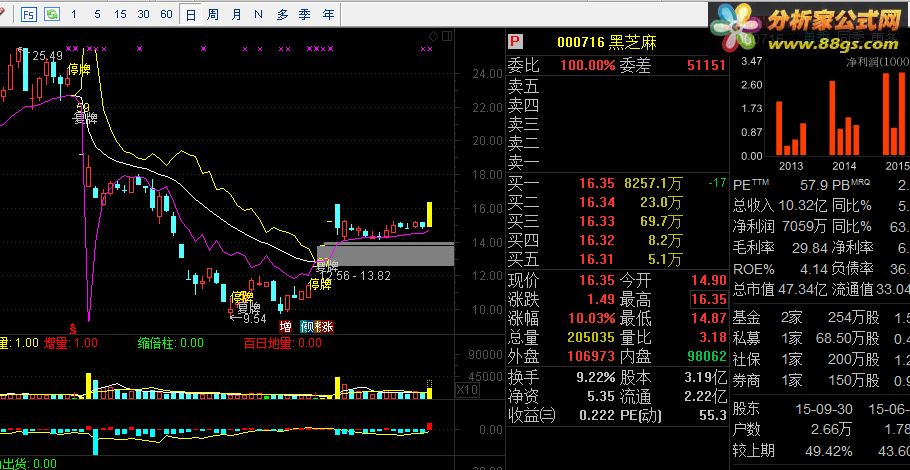910x470 pixels.
Task: Toggle the side panel layout icon
Action: (446, 37)
